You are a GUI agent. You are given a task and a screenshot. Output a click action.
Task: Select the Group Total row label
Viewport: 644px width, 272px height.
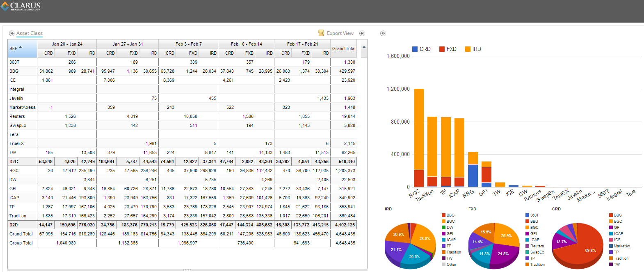(21, 243)
